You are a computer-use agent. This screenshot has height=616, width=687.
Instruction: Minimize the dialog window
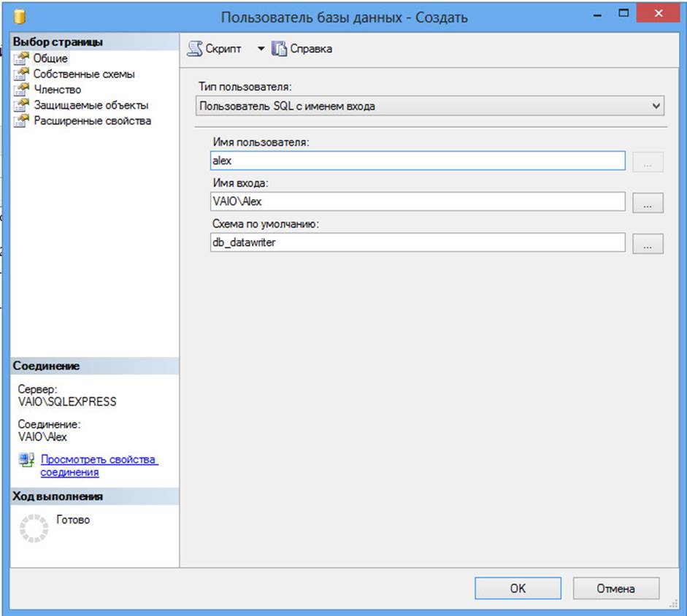click(597, 15)
